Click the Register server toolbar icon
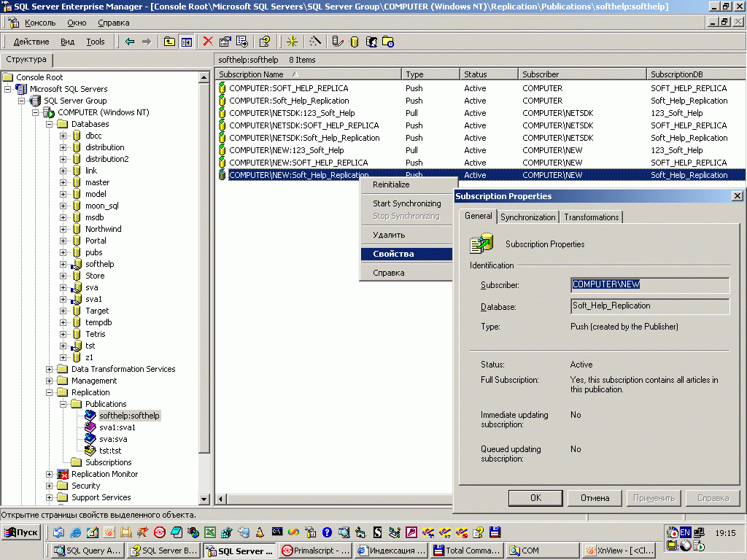Viewport: 747px width, 560px height. coord(338,42)
